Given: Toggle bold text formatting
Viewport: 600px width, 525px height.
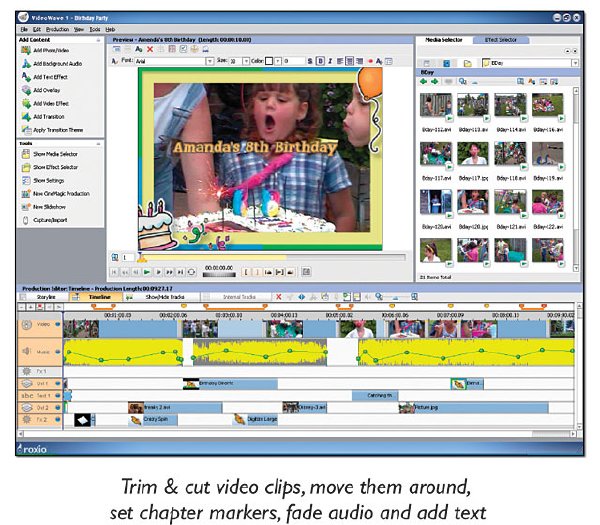Looking at the screenshot, I should (321, 61).
